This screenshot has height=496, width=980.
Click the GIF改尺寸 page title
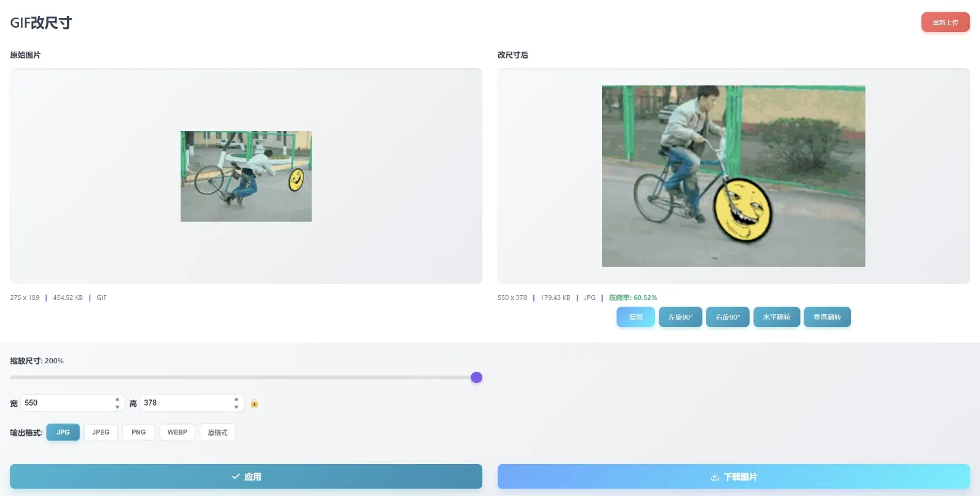click(41, 23)
